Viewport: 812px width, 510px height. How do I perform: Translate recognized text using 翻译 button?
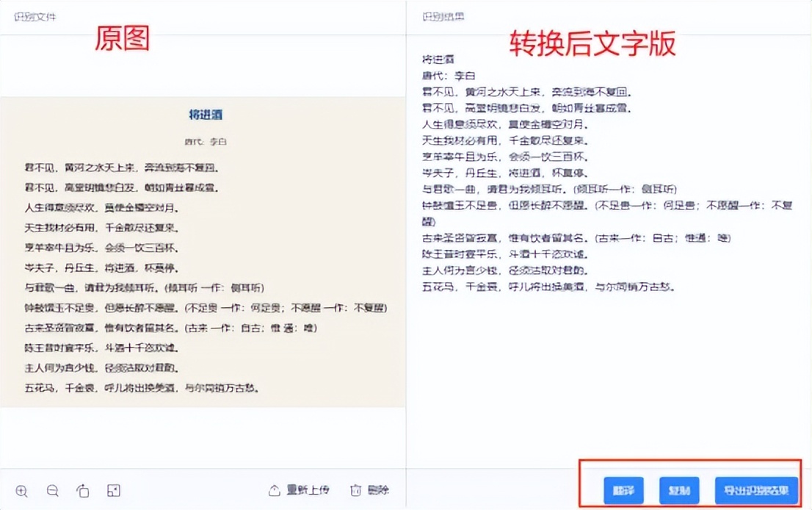pos(623,491)
